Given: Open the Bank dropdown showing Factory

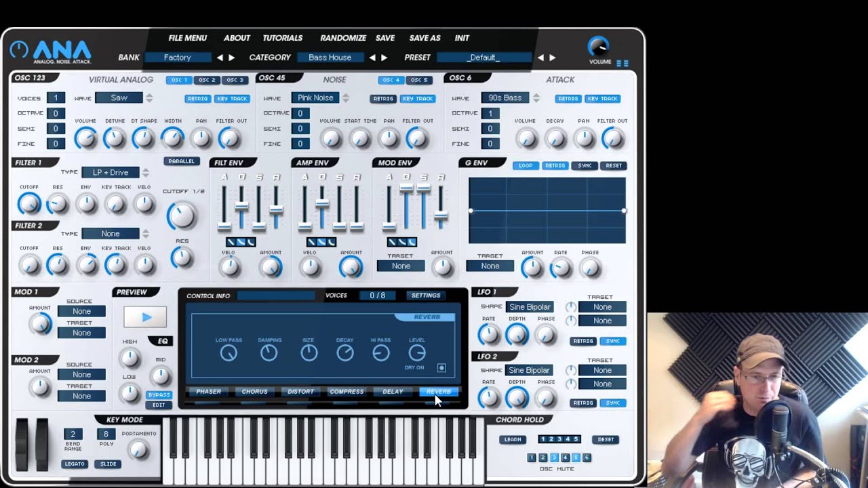Looking at the screenshot, I should click(x=178, y=58).
